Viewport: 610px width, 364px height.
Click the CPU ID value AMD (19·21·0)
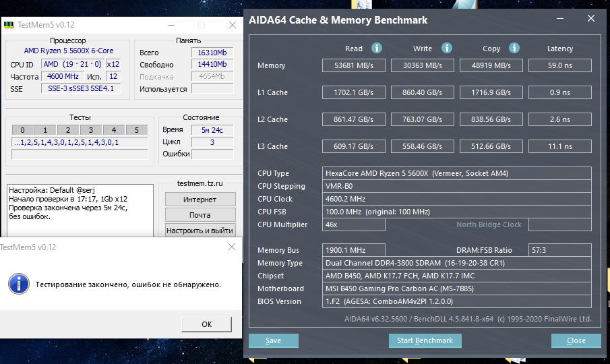click(73, 64)
